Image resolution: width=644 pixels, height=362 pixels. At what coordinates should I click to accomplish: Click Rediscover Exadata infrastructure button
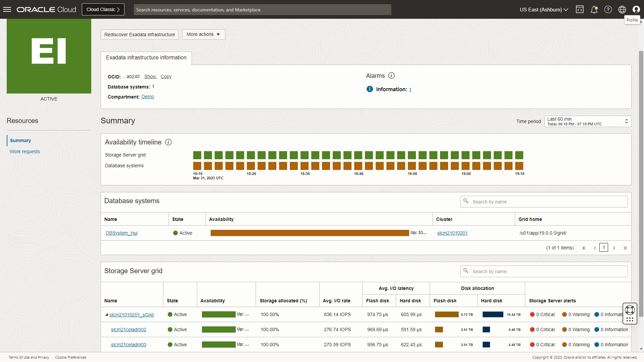tap(140, 35)
